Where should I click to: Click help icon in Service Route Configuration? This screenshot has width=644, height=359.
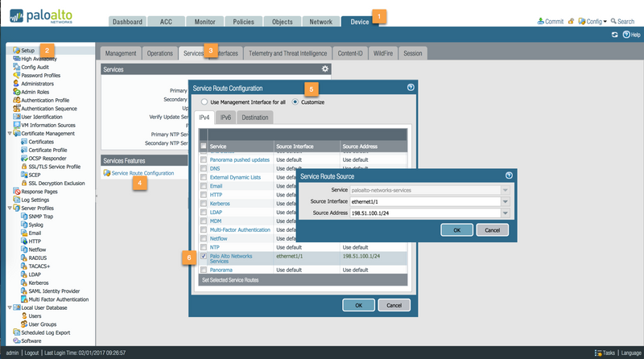click(411, 88)
